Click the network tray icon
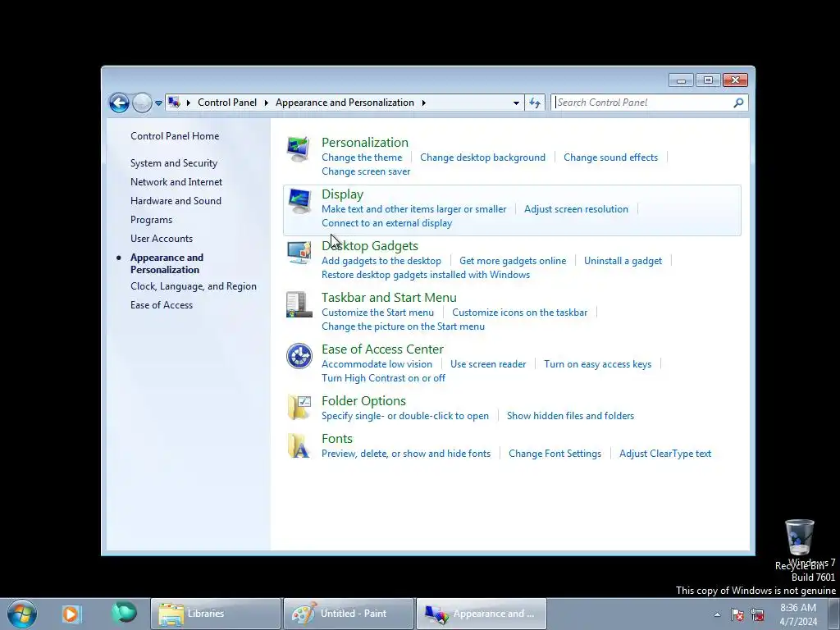 point(757,614)
